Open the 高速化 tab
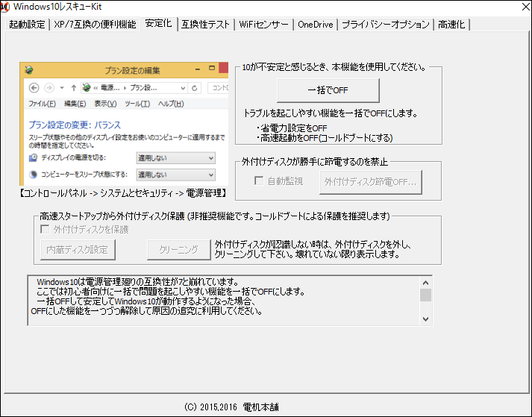Viewport: 532px width, 417px height. (451, 25)
